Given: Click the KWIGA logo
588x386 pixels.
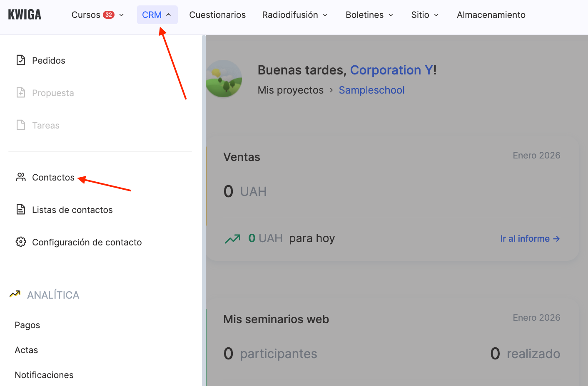Looking at the screenshot, I should (25, 15).
